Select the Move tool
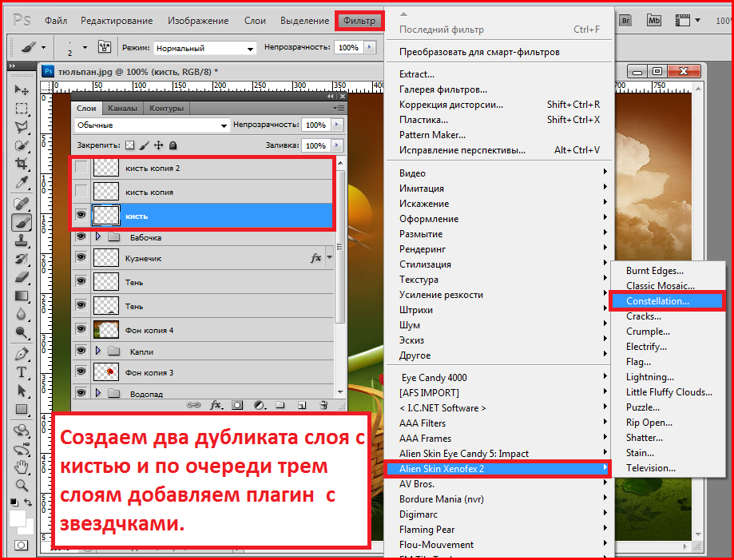 point(21,89)
